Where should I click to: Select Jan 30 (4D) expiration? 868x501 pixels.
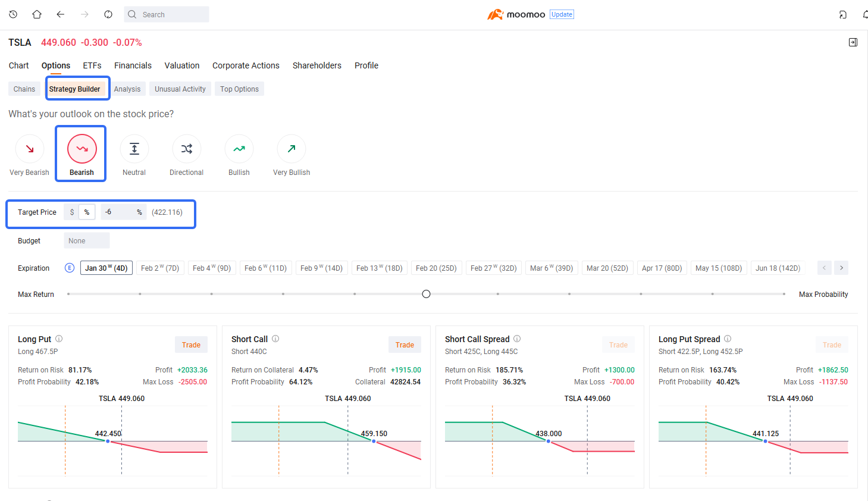coord(106,268)
